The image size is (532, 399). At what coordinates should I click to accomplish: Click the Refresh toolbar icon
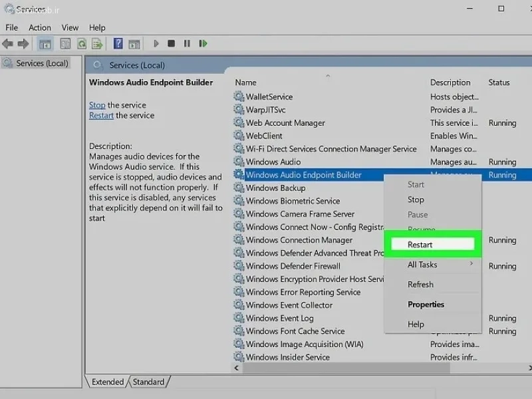point(82,44)
